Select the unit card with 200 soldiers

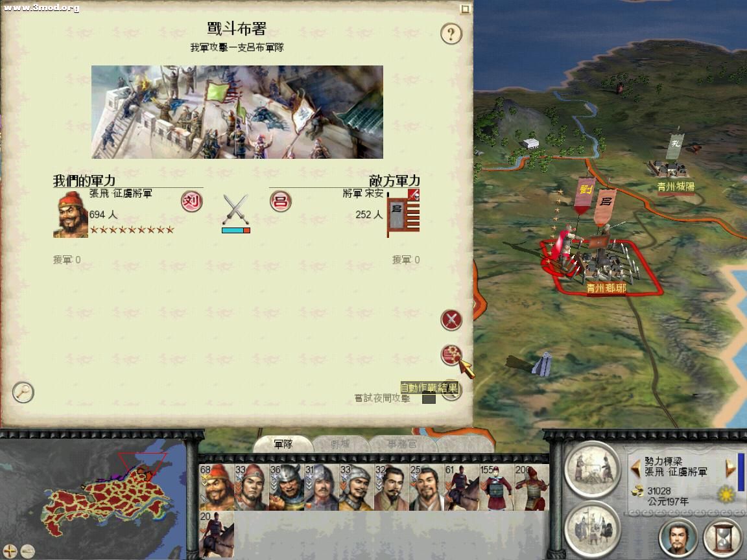[532, 487]
